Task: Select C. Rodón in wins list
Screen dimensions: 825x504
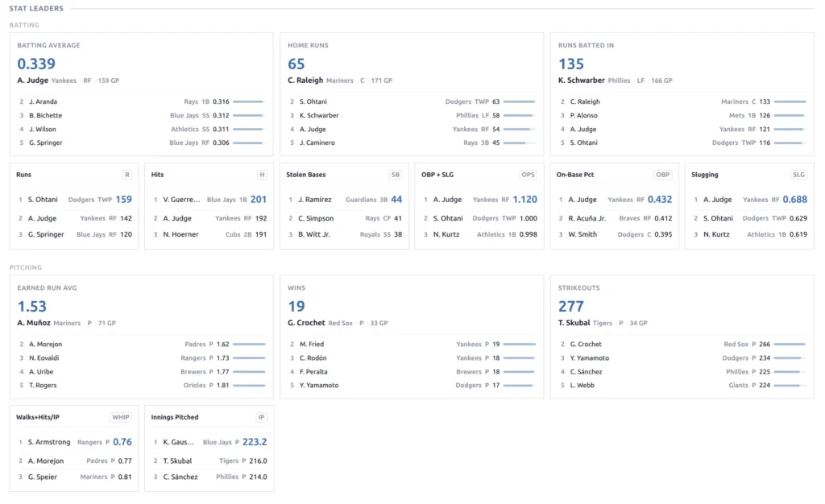Action: coord(313,358)
